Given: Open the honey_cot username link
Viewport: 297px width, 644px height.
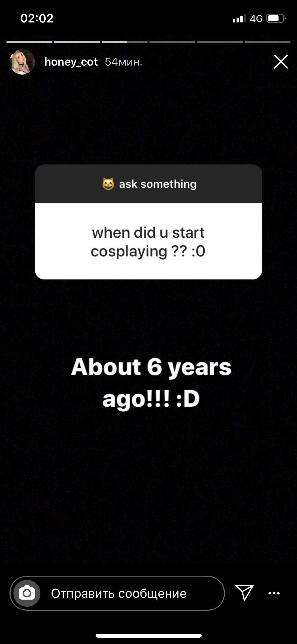Looking at the screenshot, I should [71, 62].
